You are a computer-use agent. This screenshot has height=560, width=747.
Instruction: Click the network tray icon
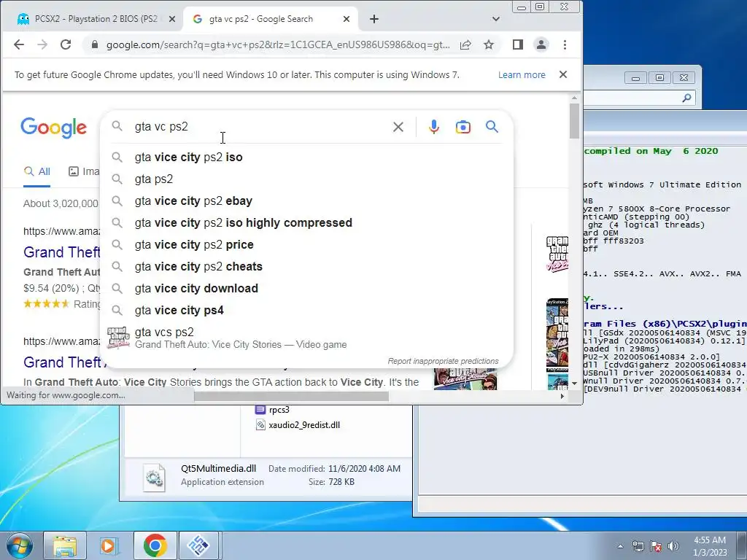[638, 546]
